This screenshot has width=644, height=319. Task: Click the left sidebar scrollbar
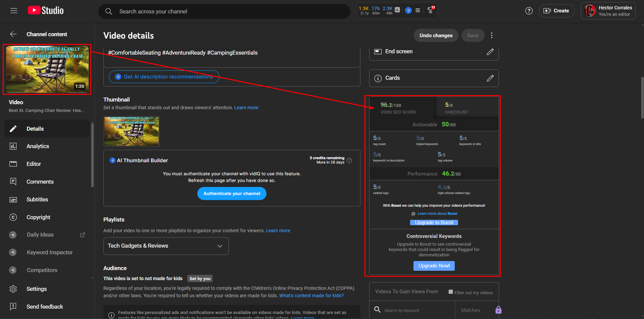pyautogui.click(x=92, y=155)
